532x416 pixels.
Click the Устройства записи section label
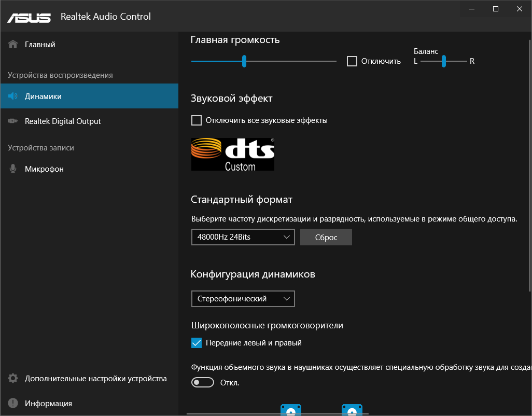[x=41, y=148]
